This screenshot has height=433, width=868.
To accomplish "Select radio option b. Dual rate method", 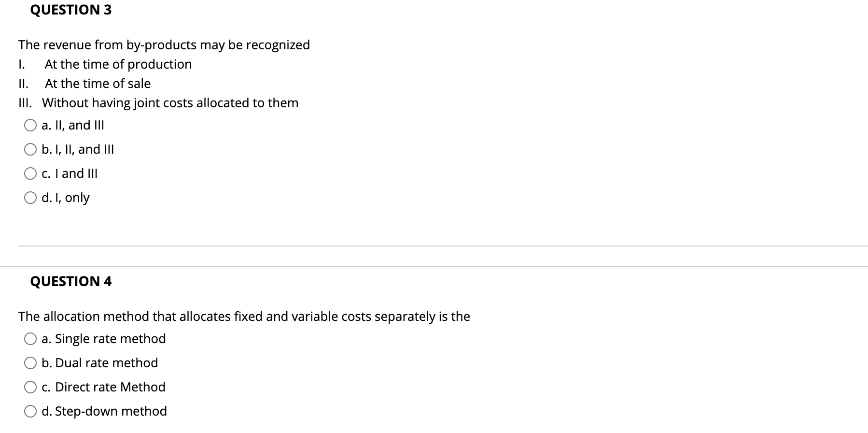I will click(30, 363).
